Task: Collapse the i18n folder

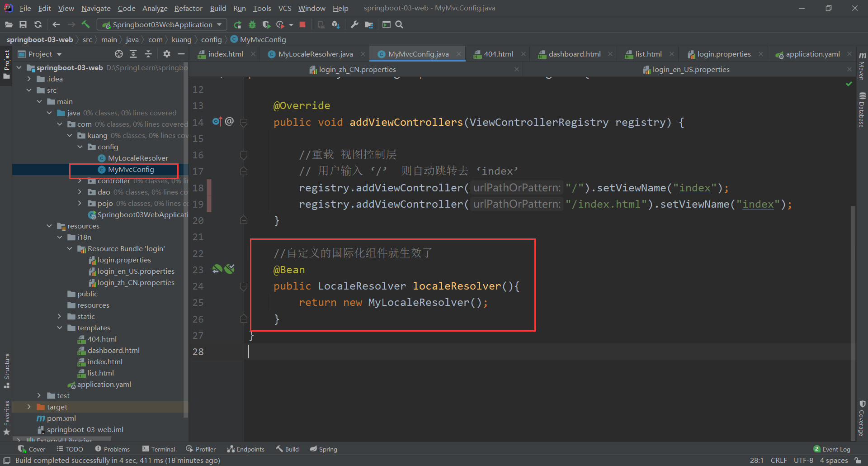Action: coord(60,238)
